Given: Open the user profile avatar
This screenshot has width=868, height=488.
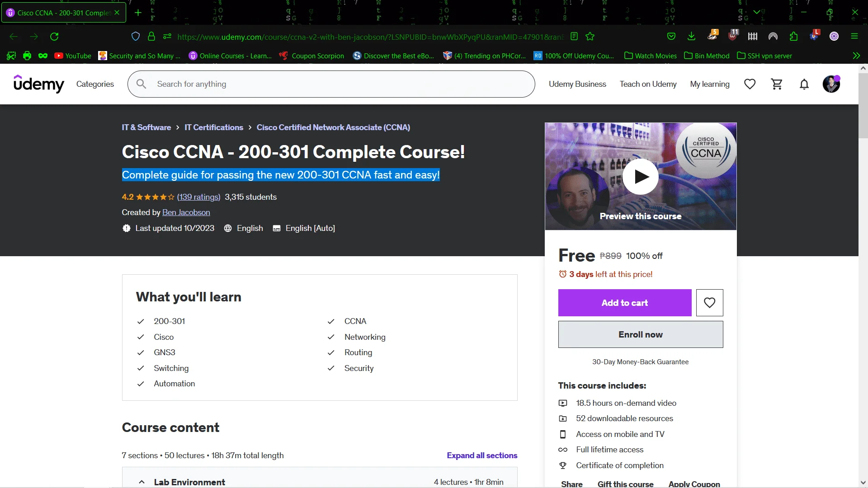Looking at the screenshot, I should [x=831, y=84].
